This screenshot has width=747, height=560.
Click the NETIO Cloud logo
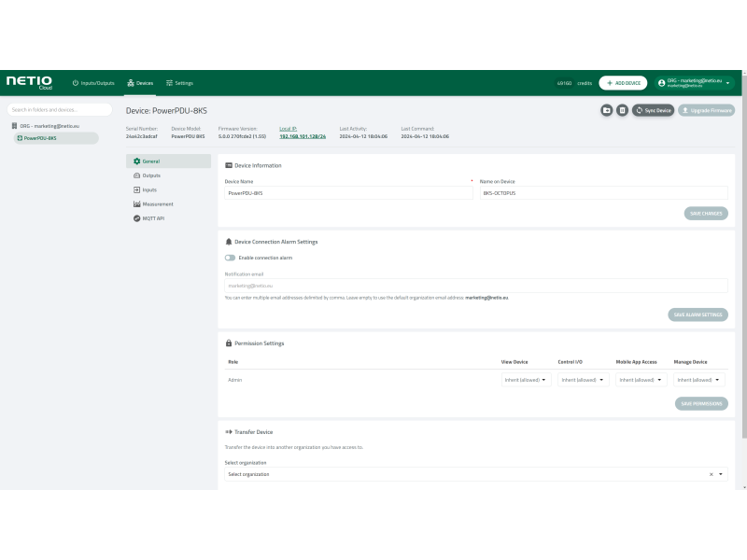tap(29, 82)
